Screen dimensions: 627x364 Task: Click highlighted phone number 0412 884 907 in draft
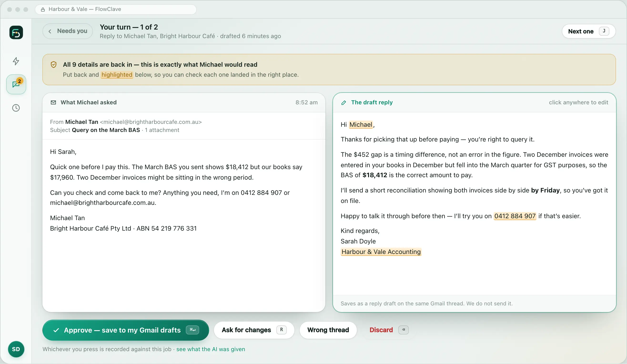click(x=515, y=216)
